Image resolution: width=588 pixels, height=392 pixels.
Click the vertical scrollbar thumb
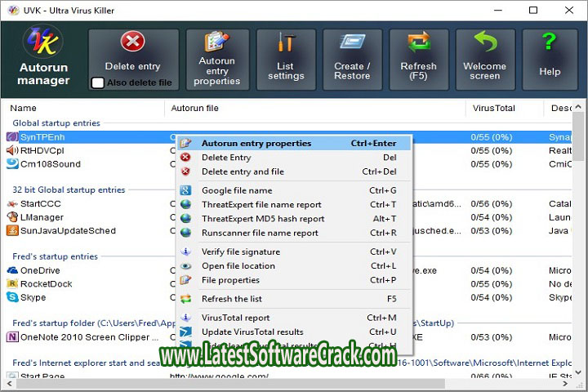tap(578, 137)
